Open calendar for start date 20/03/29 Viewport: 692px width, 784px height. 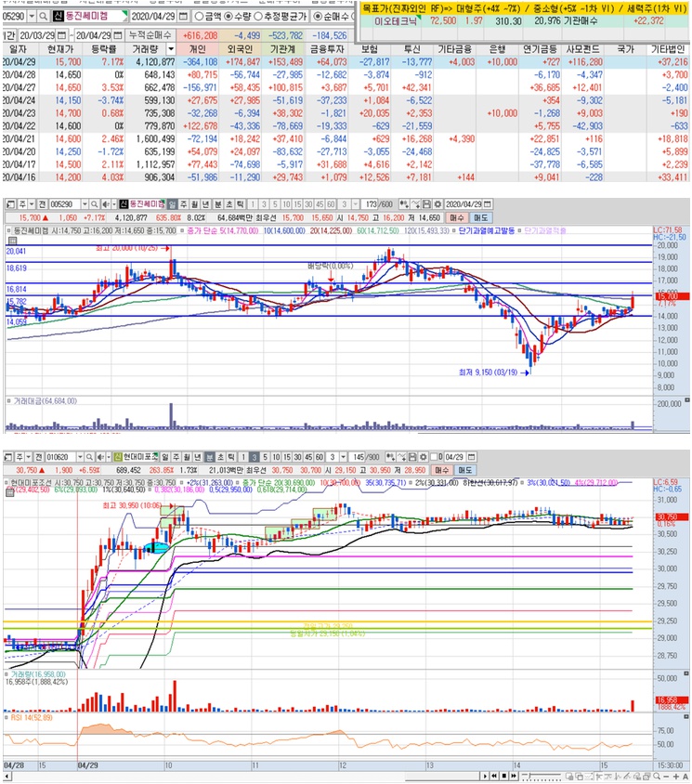tap(61, 35)
